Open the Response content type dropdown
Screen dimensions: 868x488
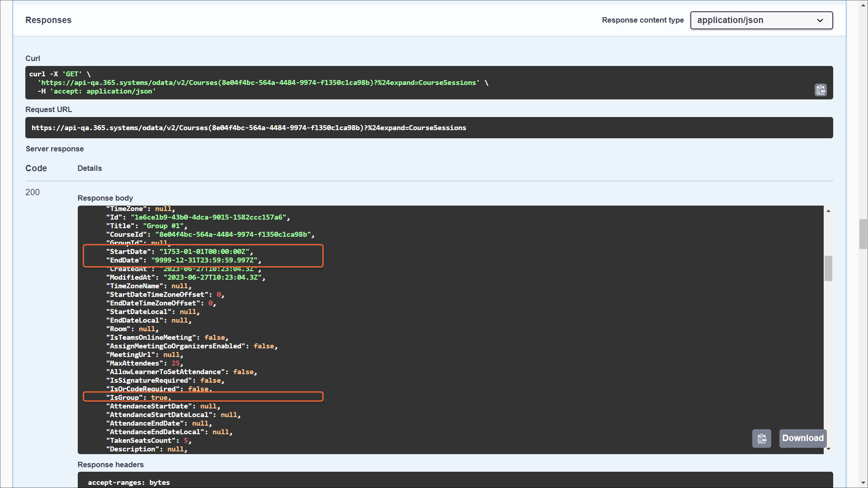click(761, 20)
